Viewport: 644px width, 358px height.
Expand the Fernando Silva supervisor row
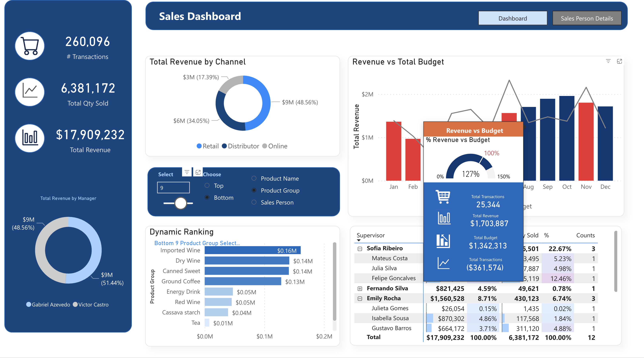click(x=360, y=289)
